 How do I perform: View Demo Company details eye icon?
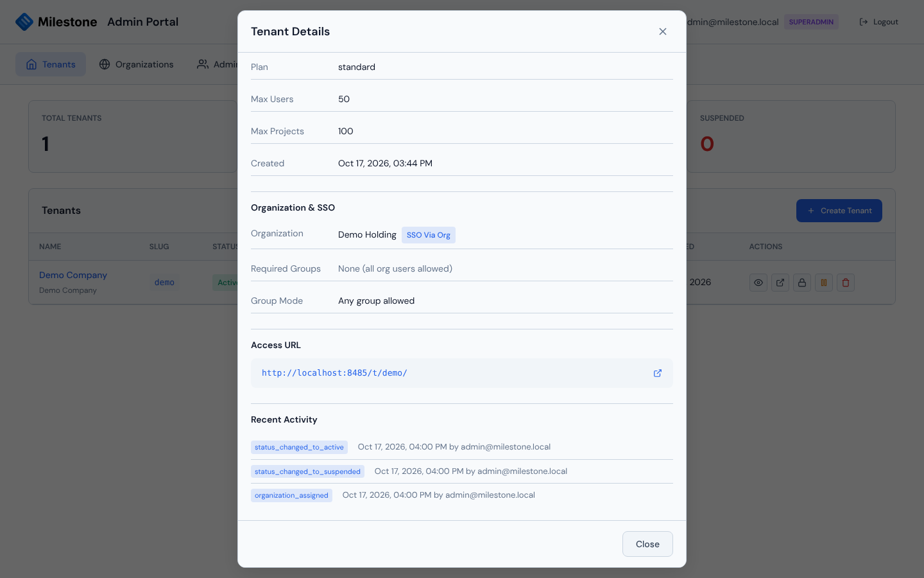pos(758,283)
